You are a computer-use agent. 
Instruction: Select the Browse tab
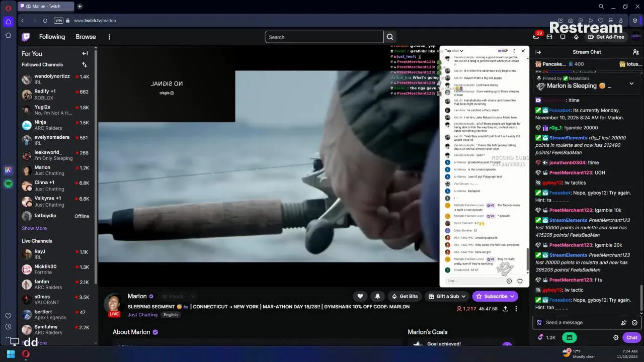86,37
